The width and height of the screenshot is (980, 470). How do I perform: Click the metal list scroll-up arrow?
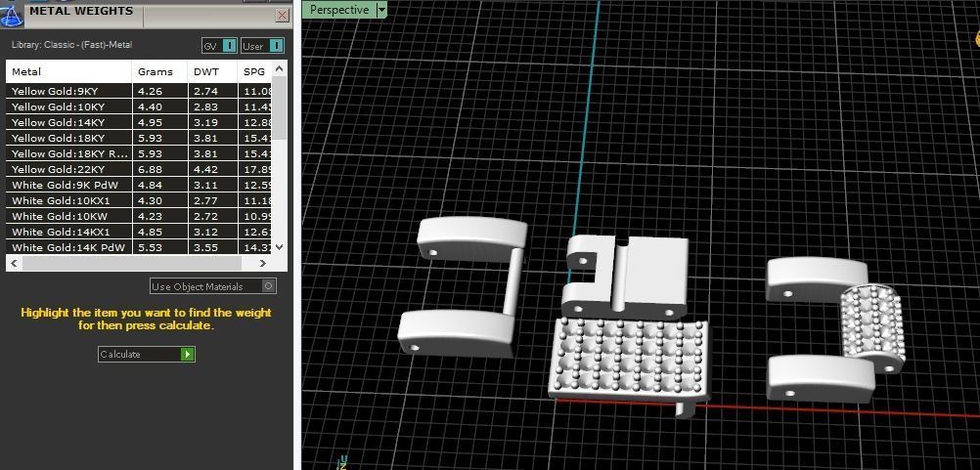coord(280,67)
